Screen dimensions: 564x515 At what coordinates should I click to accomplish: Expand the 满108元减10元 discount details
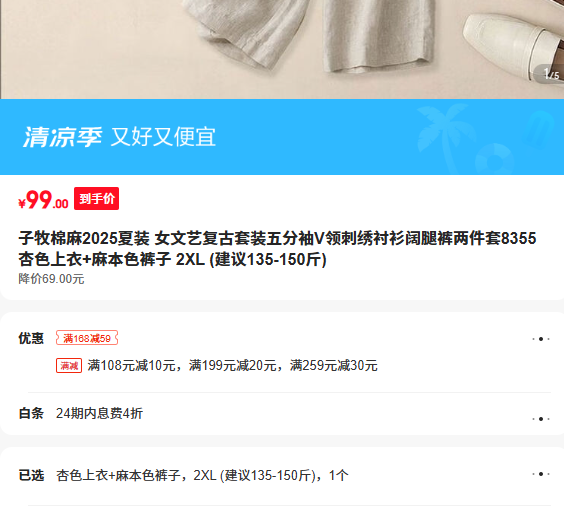click(232, 366)
